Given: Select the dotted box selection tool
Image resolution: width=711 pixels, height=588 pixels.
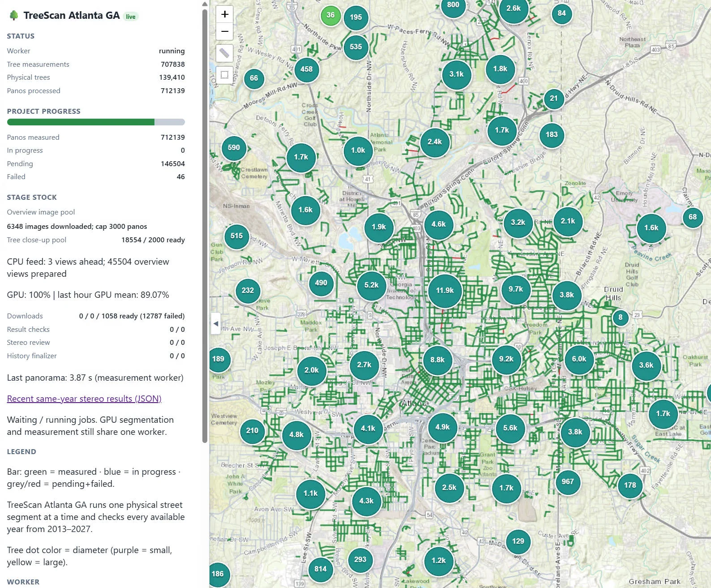Looking at the screenshot, I should click(x=225, y=75).
